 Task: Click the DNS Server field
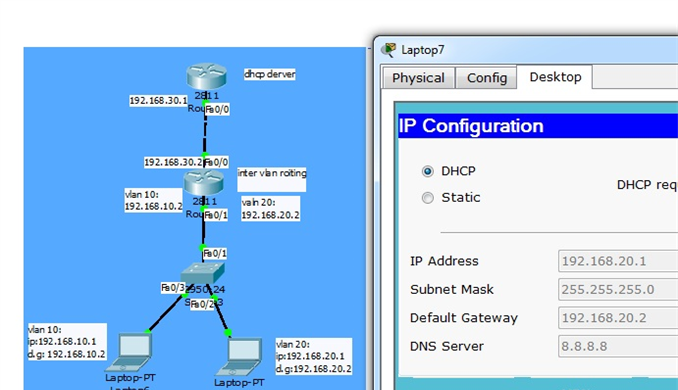click(618, 346)
